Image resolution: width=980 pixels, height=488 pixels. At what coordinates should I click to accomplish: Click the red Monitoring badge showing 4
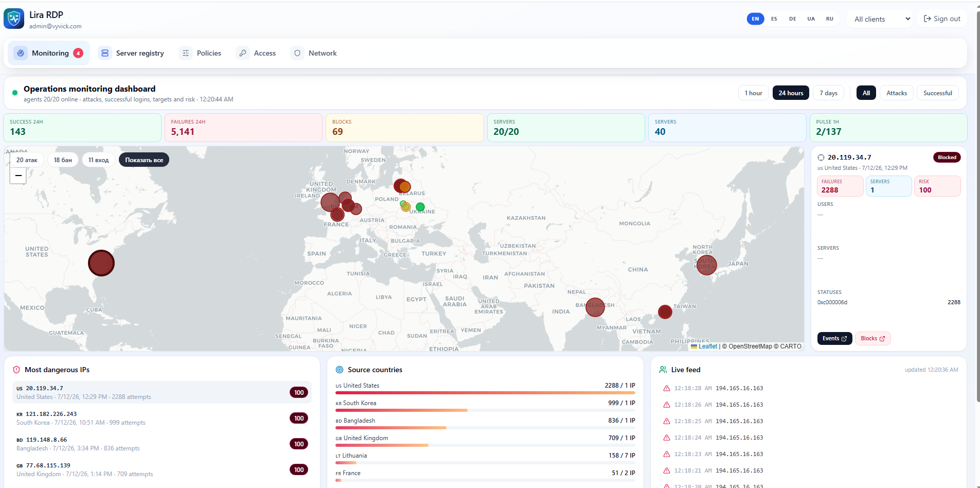pyautogui.click(x=78, y=53)
